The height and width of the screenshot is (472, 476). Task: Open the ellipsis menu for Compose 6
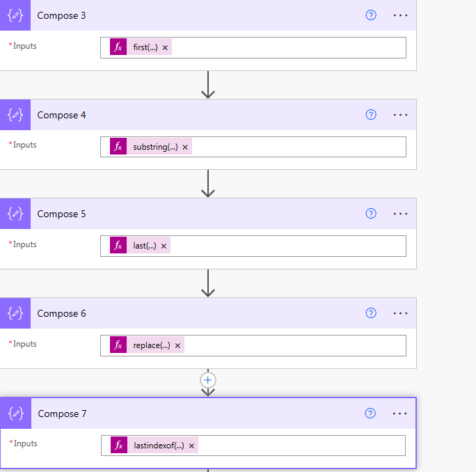coord(400,313)
